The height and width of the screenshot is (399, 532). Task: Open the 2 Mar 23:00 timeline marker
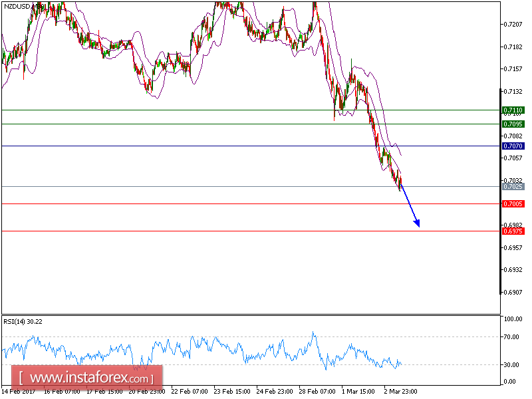(x=399, y=392)
